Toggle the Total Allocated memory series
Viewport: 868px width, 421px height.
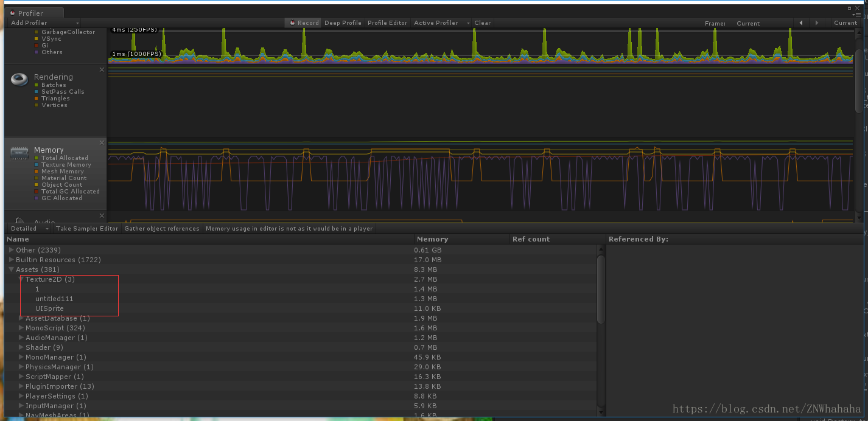(61, 158)
